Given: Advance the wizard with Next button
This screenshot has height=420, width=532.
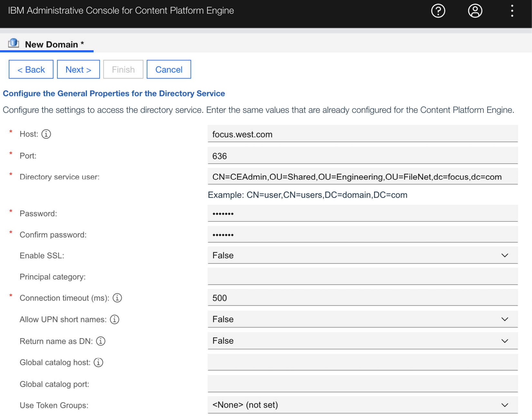Looking at the screenshot, I should [78, 69].
